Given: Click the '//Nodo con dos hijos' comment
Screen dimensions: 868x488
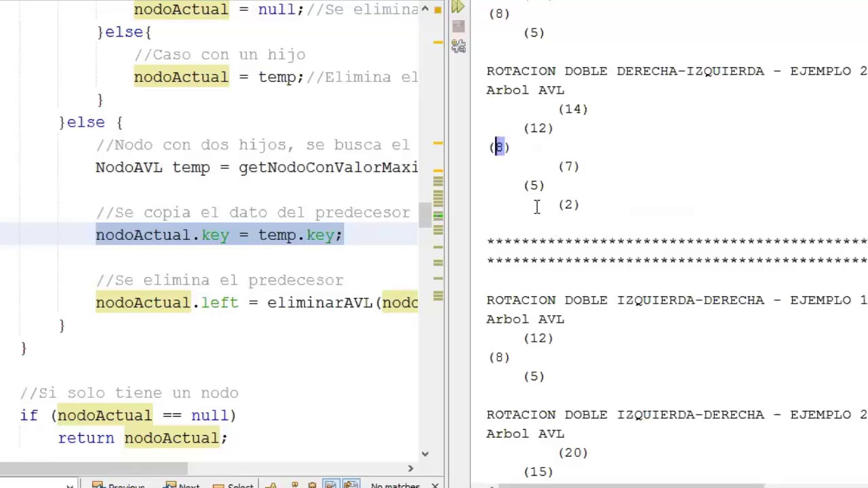Looking at the screenshot, I should click(252, 145).
